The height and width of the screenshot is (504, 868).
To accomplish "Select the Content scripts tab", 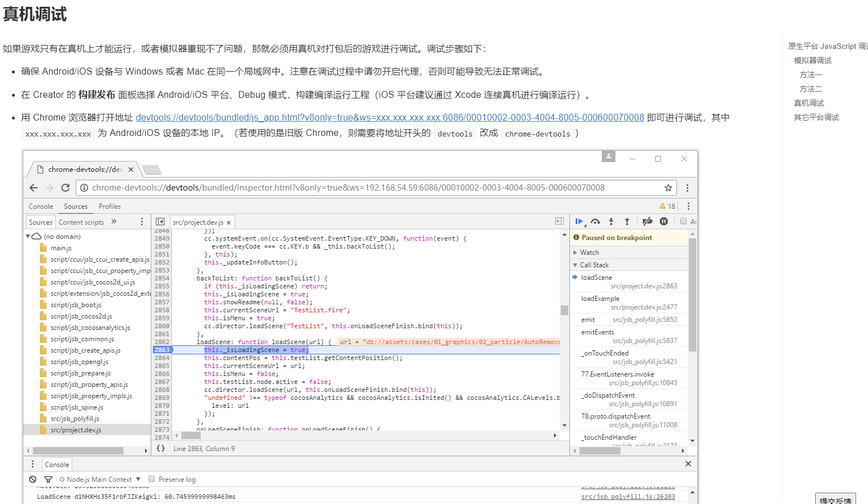I will [81, 222].
